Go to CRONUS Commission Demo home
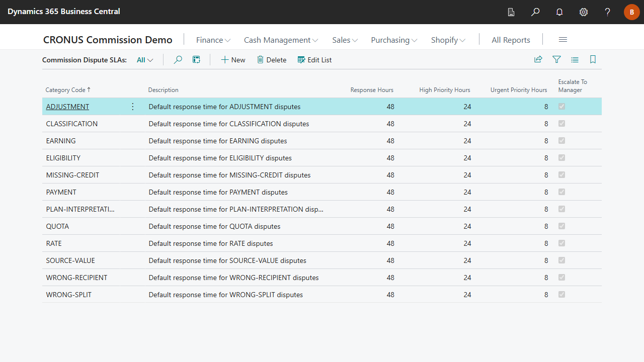The width and height of the screenshot is (644, 362). point(108,40)
